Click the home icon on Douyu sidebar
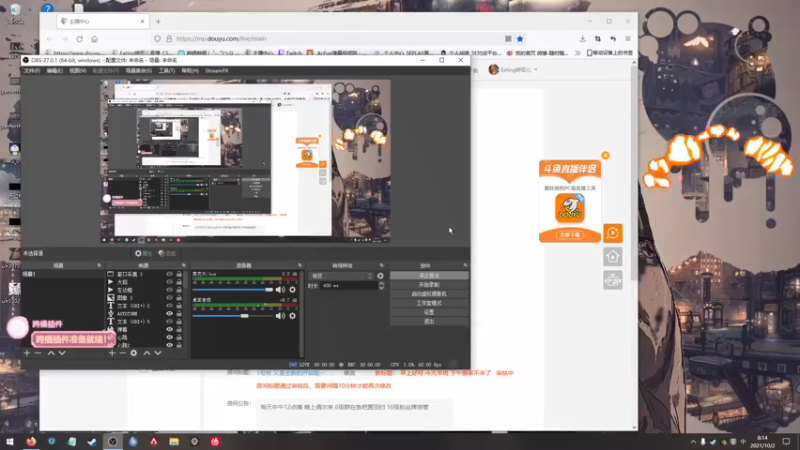Screen dimensions: 800x450 (x=613, y=257)
